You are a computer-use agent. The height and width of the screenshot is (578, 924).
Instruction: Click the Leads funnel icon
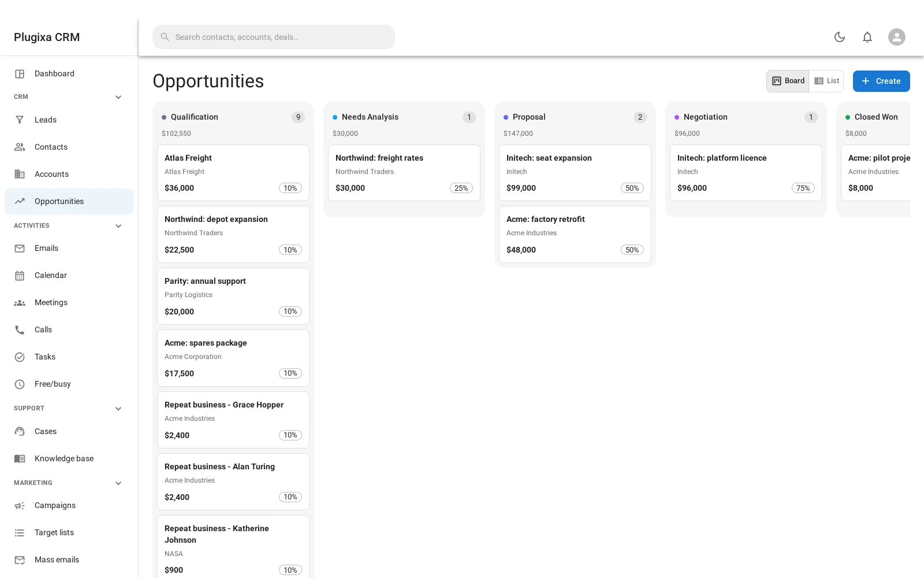coord(20,120)
